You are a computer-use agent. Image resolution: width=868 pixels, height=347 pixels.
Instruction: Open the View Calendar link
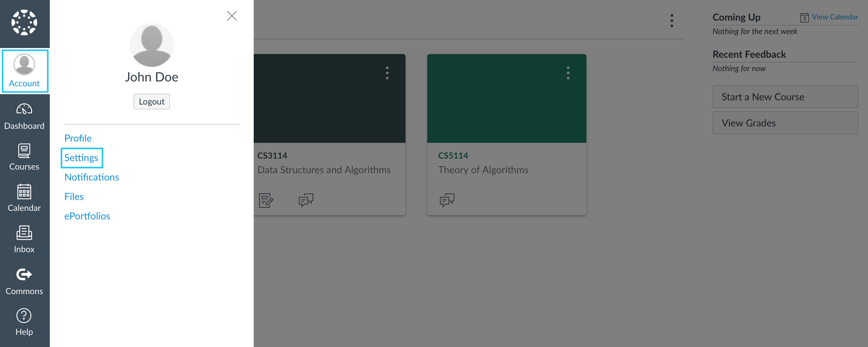(835, 17)
